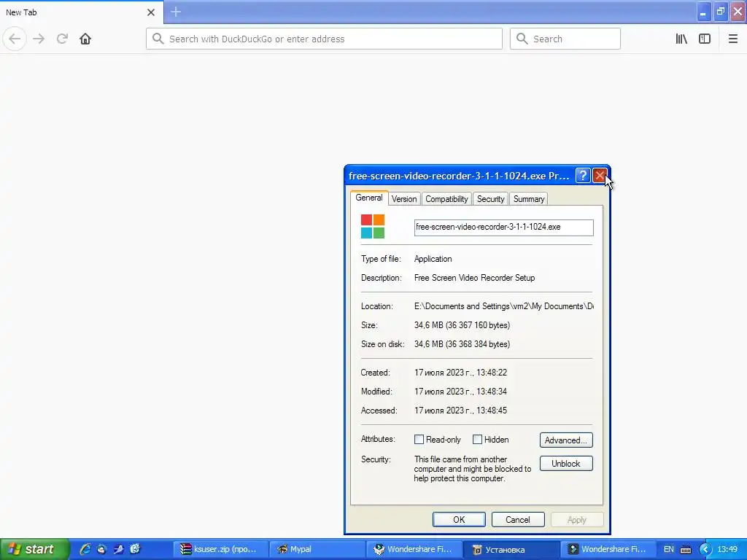The image size is (747, 560).
Task: Click the magnifier icon in the address bar
Action: [x=158, y=39]
